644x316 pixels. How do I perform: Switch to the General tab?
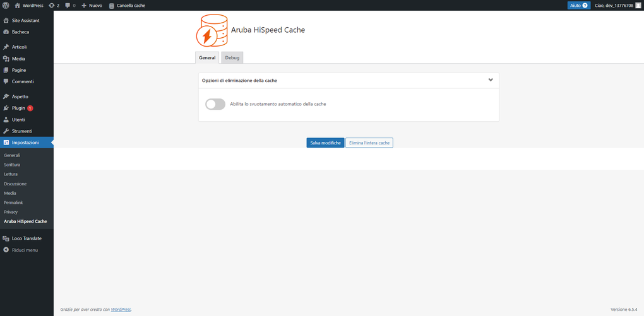tap(207, 58)
